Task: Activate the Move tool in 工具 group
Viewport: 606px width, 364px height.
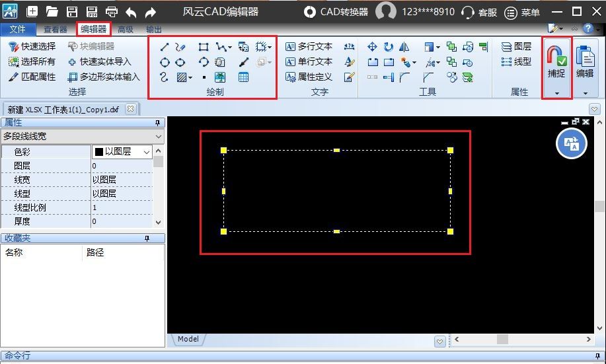Action: [x=372, y=47]
